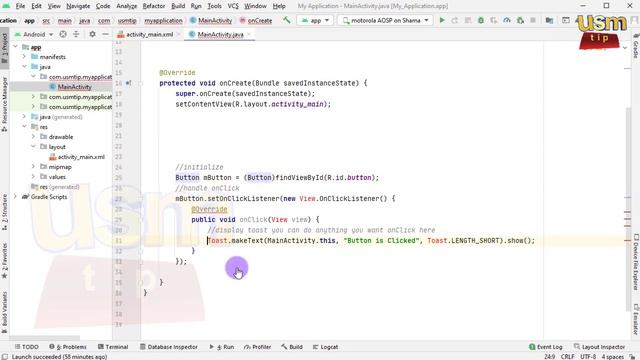Click the Apply Code Changes icon
This screenshot has height=360, width=640.
[468, 20]
